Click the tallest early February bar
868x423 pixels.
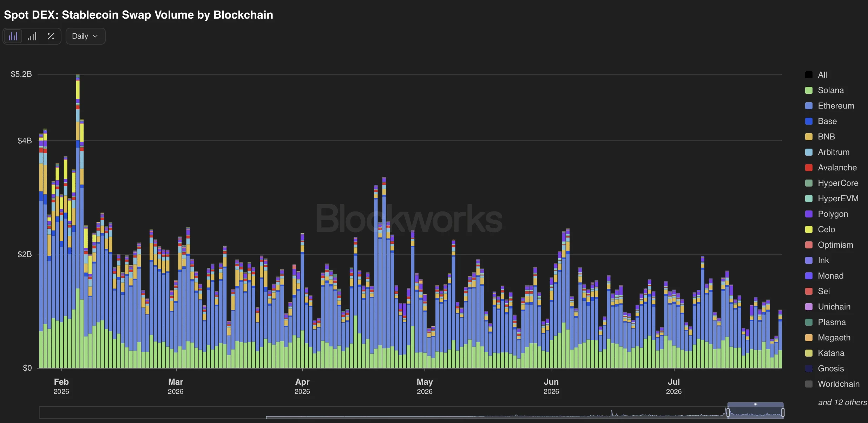coord(78,221)
